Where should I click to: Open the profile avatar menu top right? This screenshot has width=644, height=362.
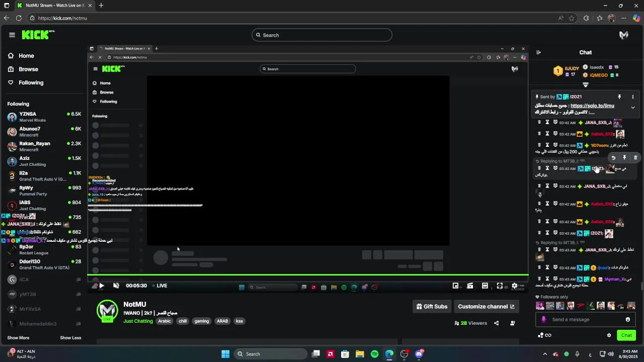tap(624, 35)
